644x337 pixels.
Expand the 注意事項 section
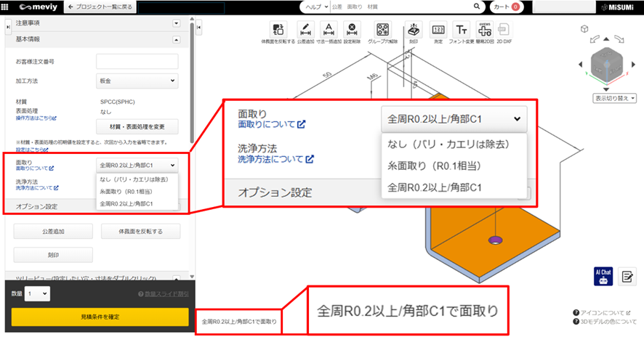pyautogui.click(x=176, y=23)
